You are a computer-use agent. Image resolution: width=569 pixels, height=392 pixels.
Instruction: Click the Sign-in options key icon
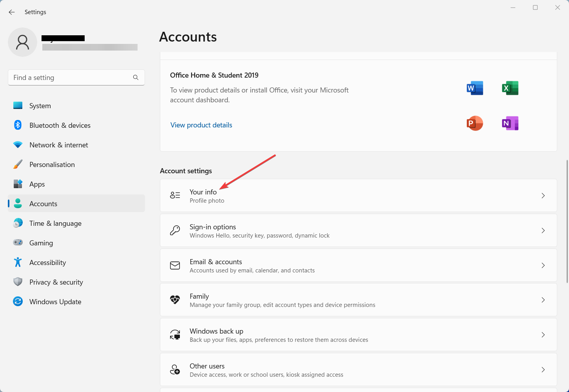175,230
